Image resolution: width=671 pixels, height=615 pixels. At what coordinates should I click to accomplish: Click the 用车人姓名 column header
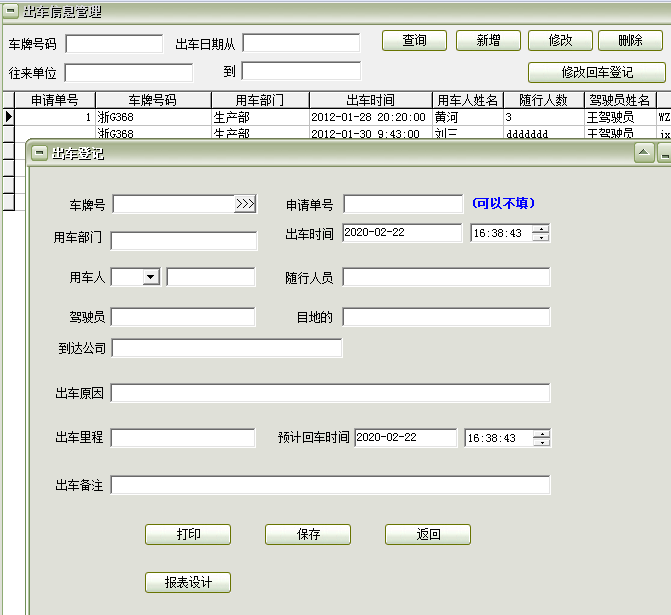(x=468, y=100)
